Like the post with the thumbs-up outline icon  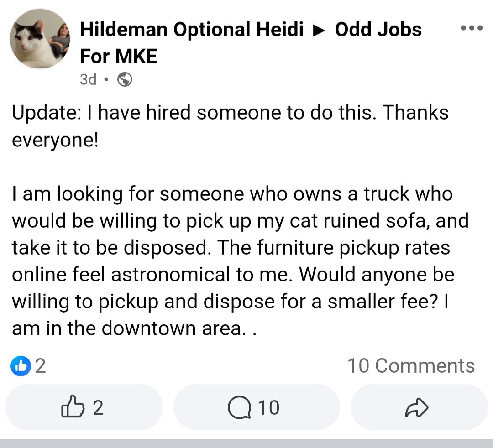(x=73, y=407)
